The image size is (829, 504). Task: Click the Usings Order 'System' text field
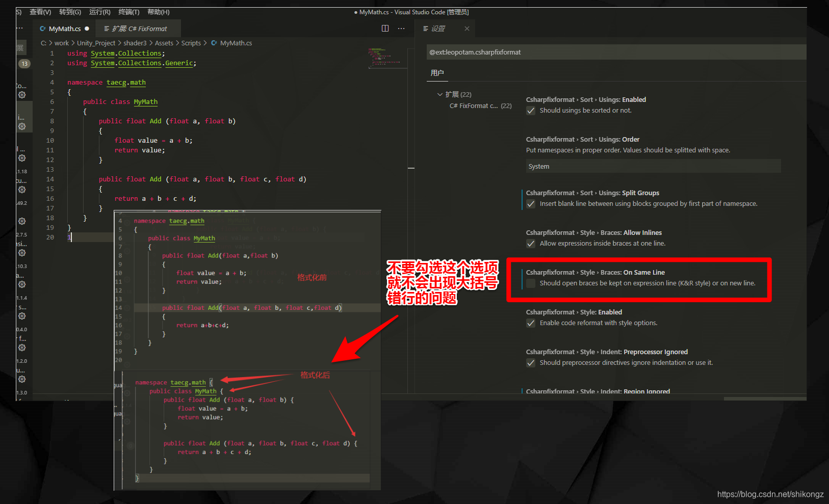tap(653, 166)
